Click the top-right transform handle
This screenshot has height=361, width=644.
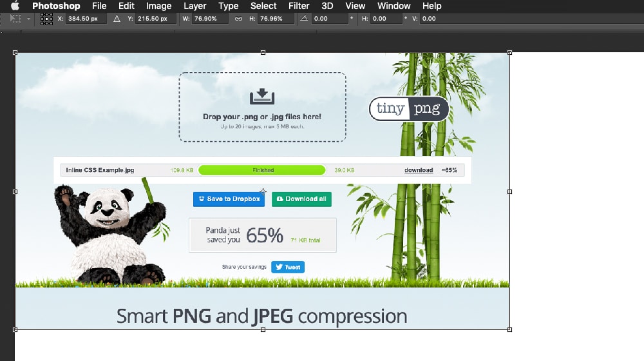point(509,53)
